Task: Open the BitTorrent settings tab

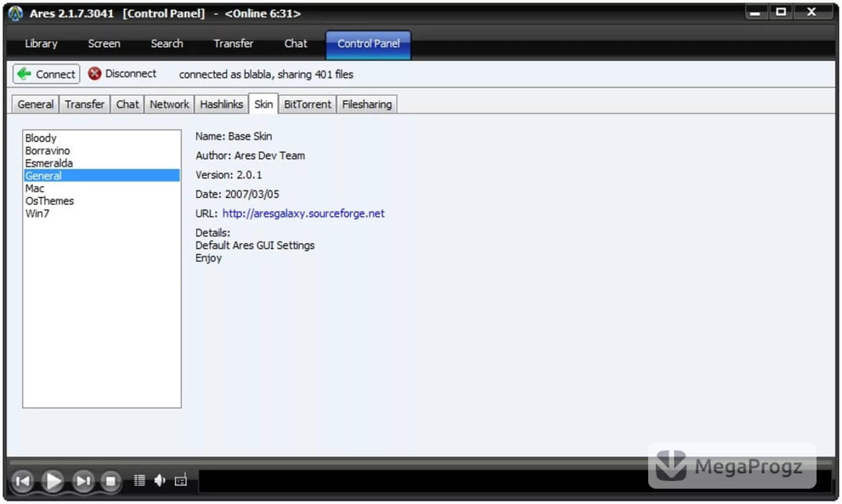Action: (x=307, y=104)
